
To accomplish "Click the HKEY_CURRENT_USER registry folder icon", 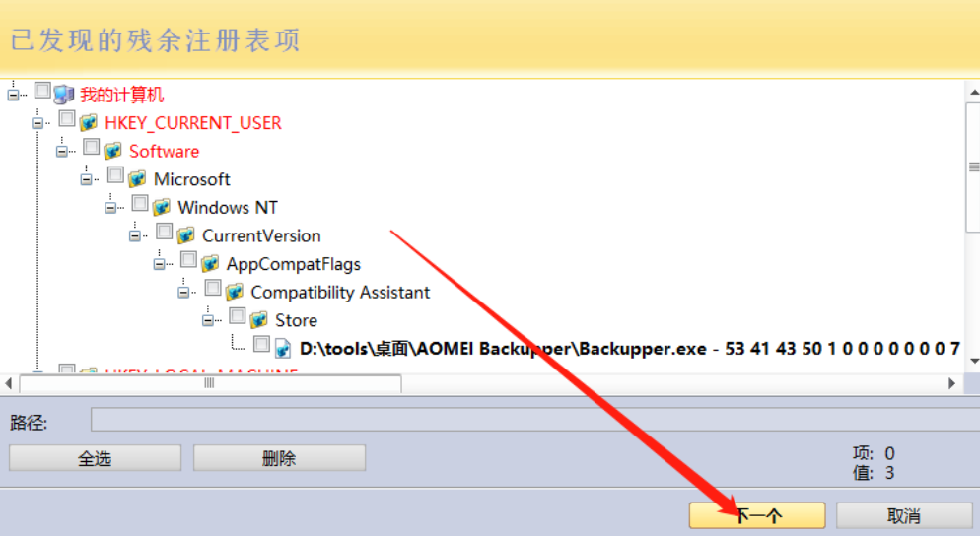I will click(x=88, y=122).
